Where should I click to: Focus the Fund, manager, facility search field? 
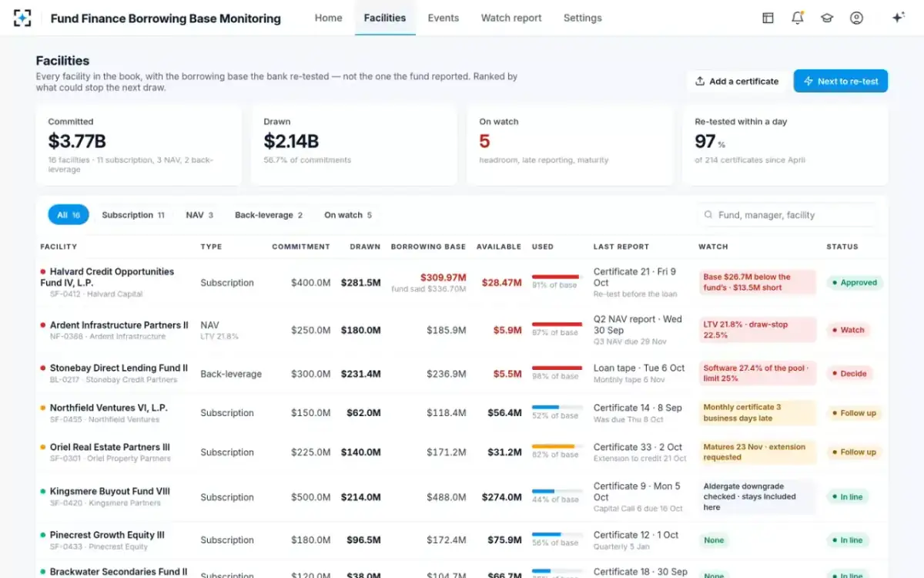[786, 215]
